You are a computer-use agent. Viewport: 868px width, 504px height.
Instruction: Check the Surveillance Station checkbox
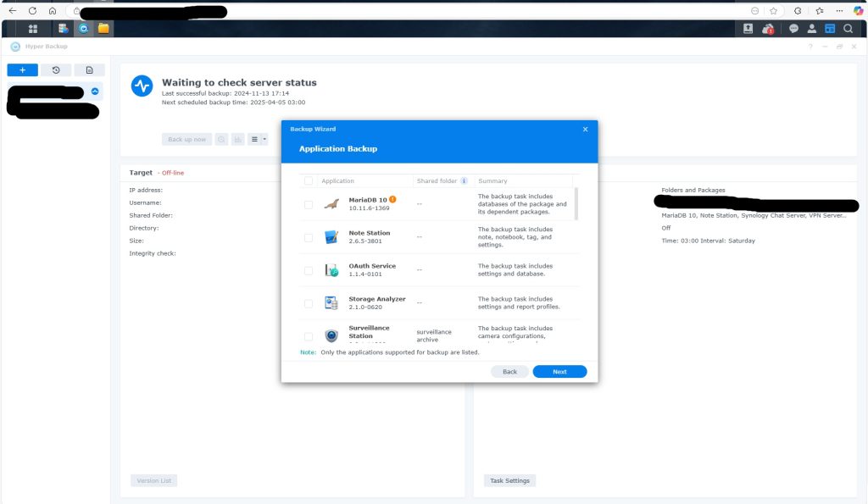(x=309, y=336)
